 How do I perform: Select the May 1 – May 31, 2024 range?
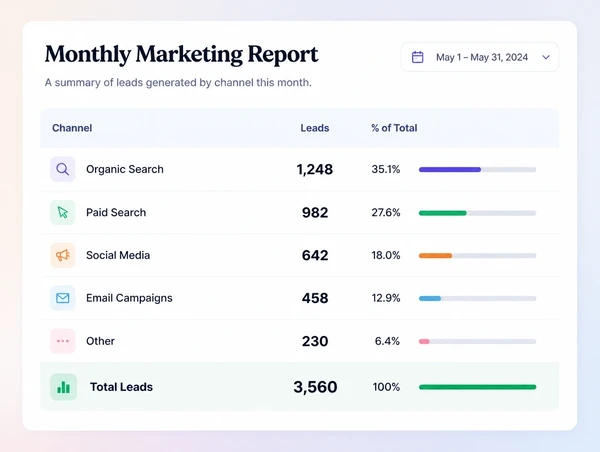482,57
